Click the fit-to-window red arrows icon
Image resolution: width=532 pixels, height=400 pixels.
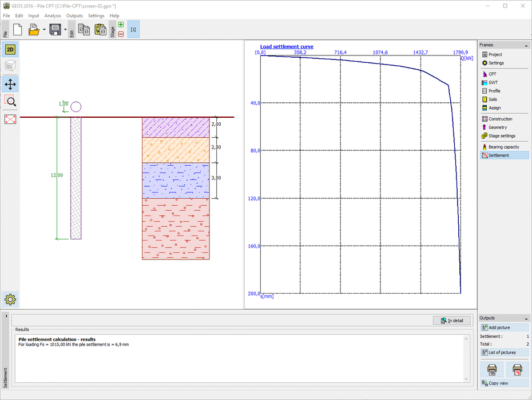pyautogui.click(x=10, y=119)
